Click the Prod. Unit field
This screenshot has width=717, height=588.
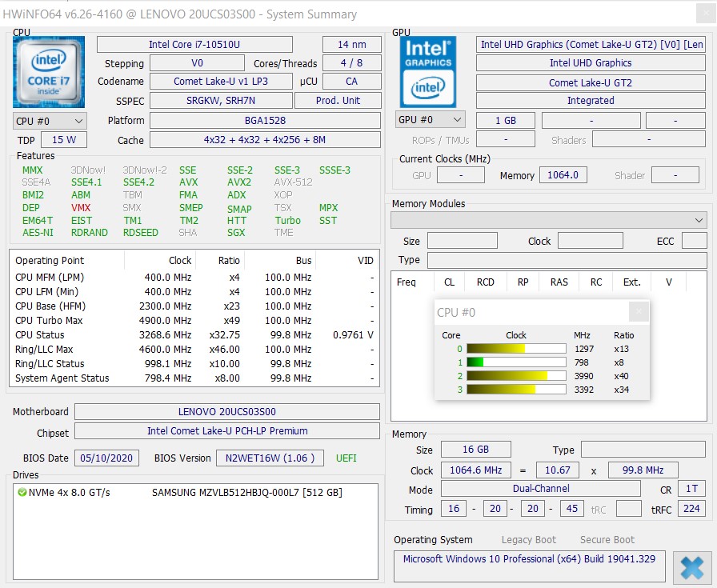338,101
